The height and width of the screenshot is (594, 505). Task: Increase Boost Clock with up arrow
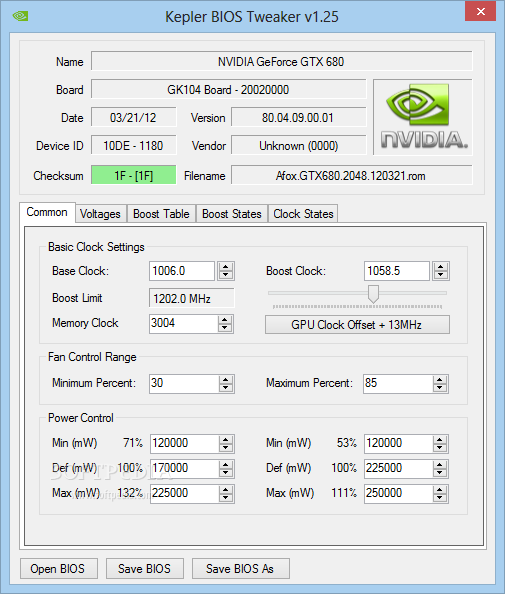coord(441,267)
